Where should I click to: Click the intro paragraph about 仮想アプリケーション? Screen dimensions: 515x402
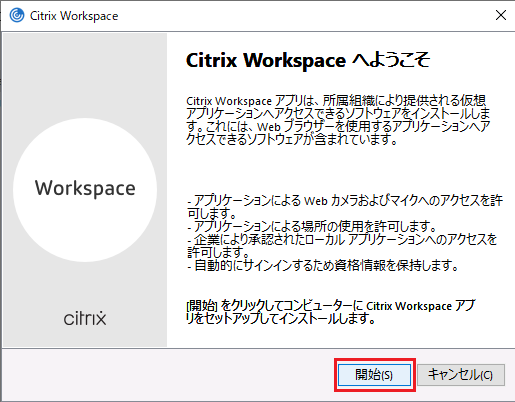pos(338,120)
